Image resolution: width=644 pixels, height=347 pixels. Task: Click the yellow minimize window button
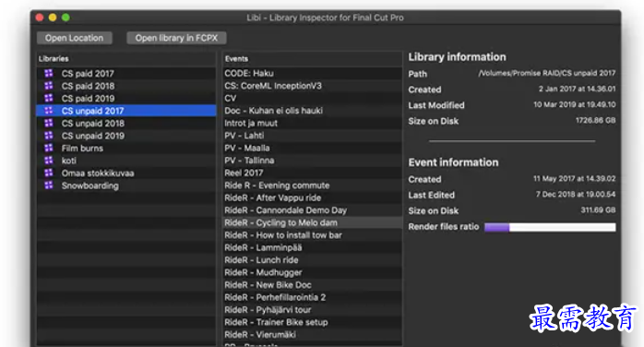(53, 18)
